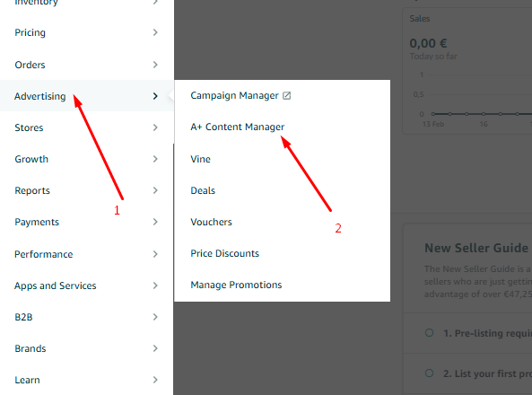
Task: Click the chevron arrow beside Learn
Action: (155, 380)
